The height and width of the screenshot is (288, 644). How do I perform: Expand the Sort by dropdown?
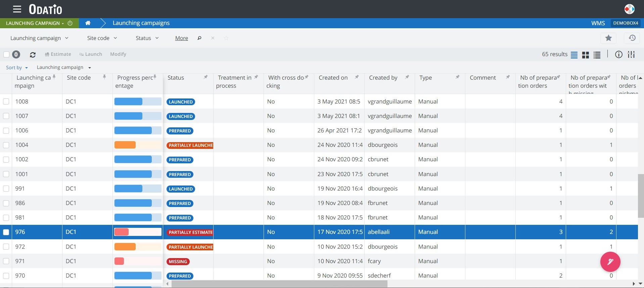pyautogui.click(x=17, y=68)
